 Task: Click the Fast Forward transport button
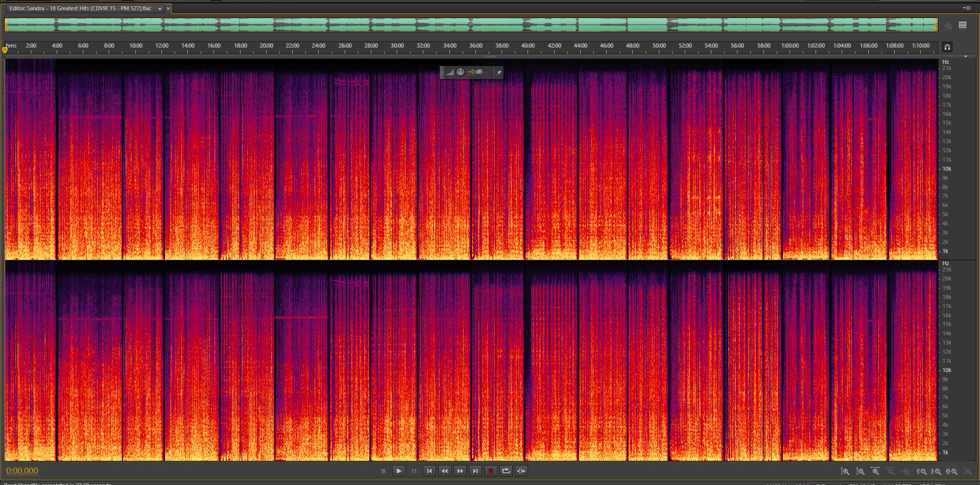pos(460,471)
